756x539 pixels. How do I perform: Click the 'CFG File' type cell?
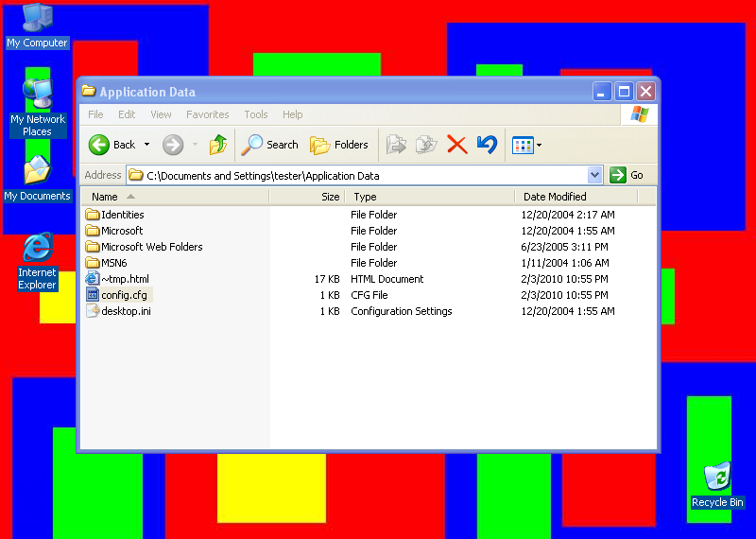369,295
